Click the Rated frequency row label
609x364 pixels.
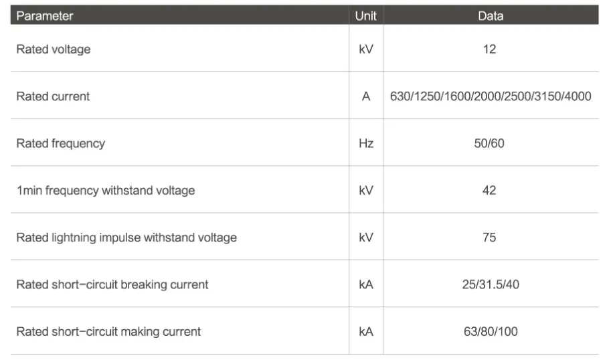pos(61,143)
